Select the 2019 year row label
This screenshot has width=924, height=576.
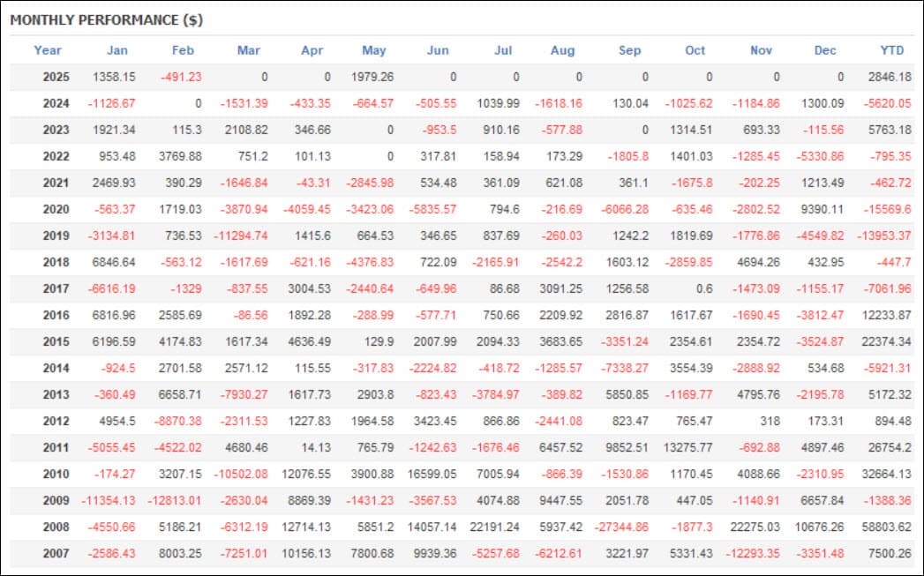tap(56, 236)
